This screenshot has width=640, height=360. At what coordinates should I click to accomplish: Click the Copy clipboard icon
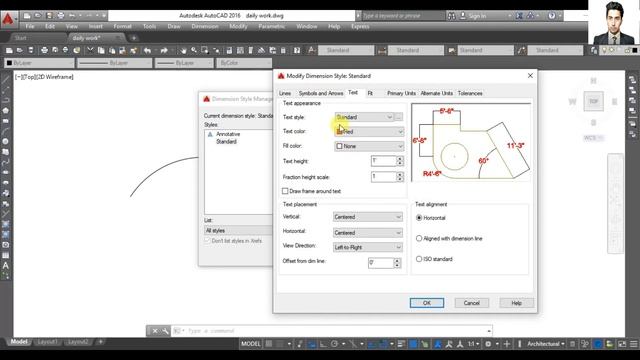point(101,50)
